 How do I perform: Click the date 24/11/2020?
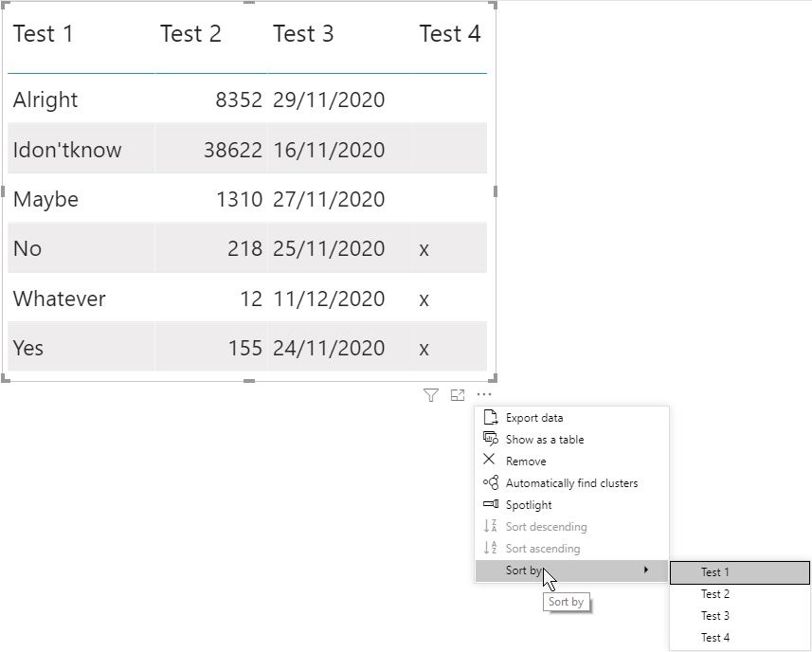[x=329, y=348]
